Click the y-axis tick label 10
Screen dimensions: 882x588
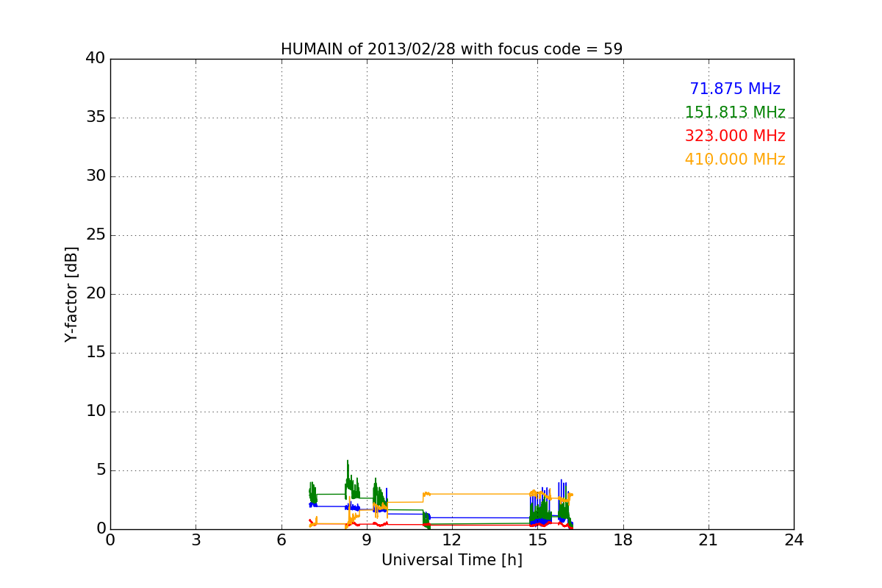point(96,412)
